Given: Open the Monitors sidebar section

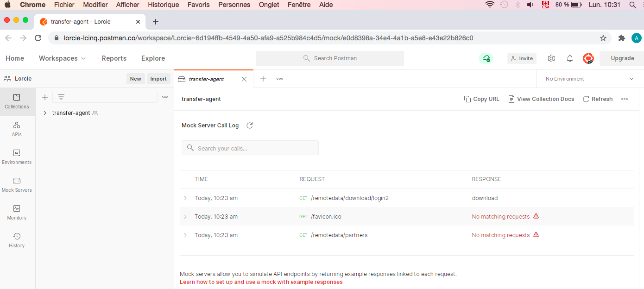Looking at the screenshot, I should point(17,213).
